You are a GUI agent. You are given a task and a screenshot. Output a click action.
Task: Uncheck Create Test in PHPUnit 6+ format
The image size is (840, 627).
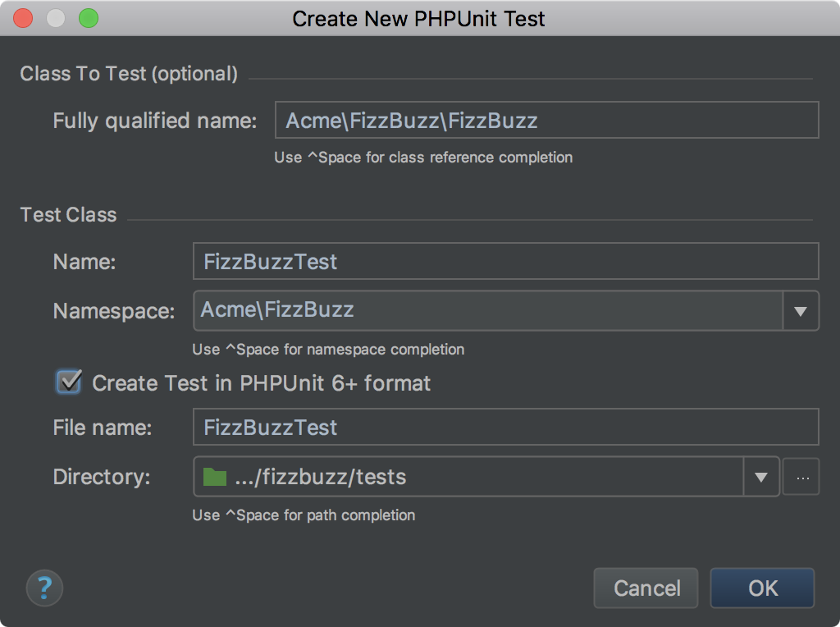[69, 382]
